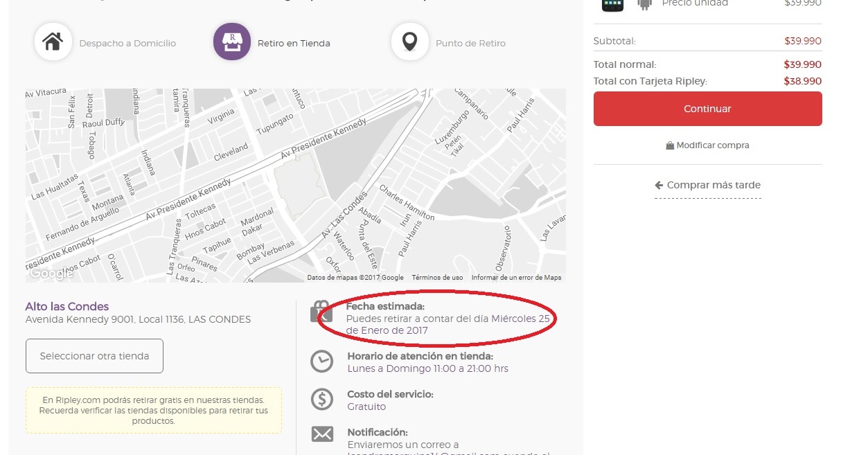Open the Modificar compra link

click(707, 145)
